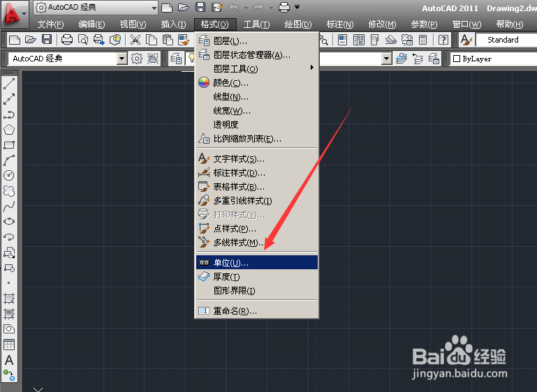Viewport: 537px width, 392px height.
Task: Select the Multiline Text tool
Action: (9, 360)
